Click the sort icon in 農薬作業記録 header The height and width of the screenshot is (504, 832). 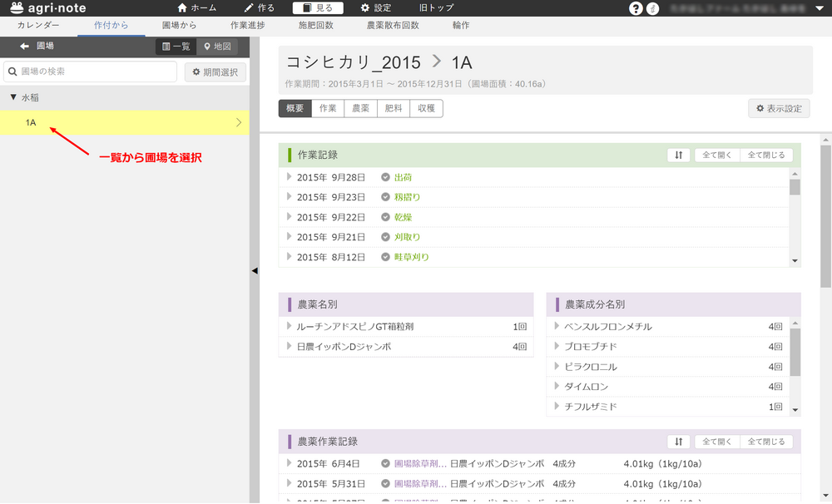tap(678, 442)
